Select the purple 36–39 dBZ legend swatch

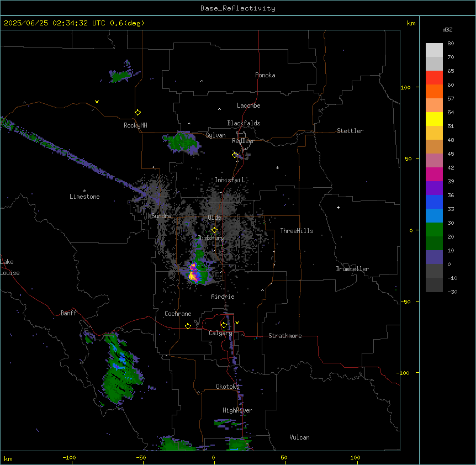434,188
